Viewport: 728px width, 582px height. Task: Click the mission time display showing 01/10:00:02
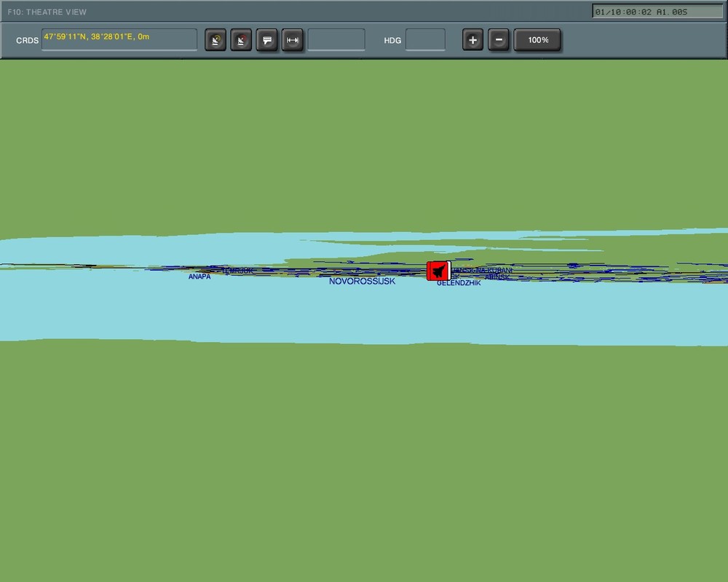click(657, 12)
